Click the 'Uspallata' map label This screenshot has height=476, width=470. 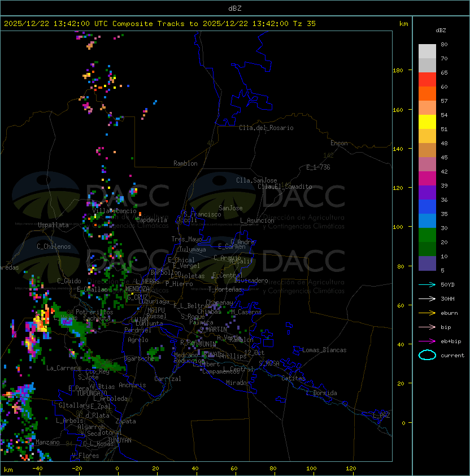click(x=53, y=225)
